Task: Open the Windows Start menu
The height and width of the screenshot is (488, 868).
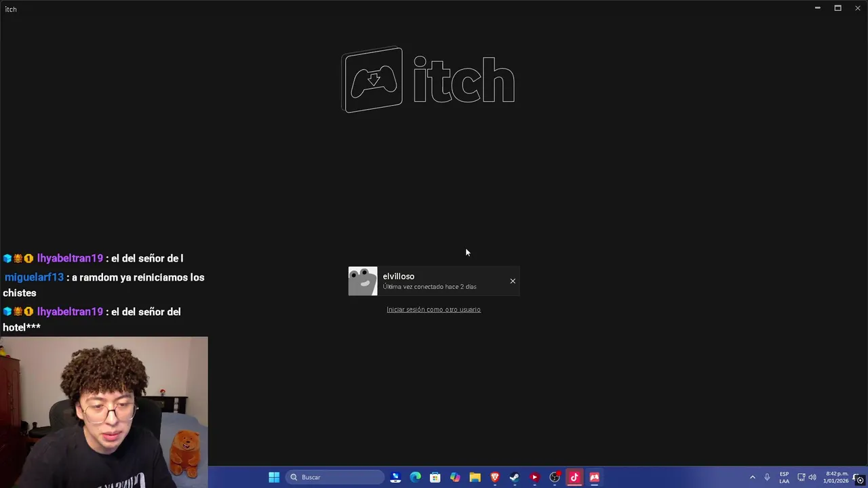Action: tap(274, 477)
